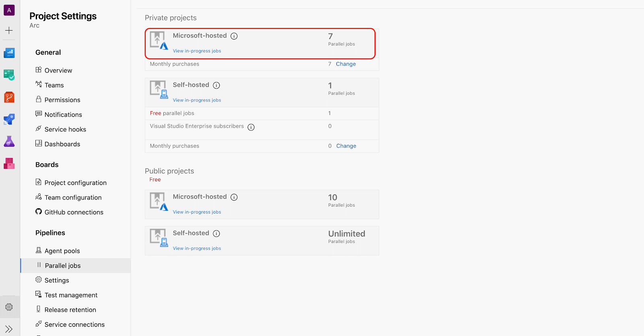View in-progress jobs for private Microsoft-hosted

(197, 51)
